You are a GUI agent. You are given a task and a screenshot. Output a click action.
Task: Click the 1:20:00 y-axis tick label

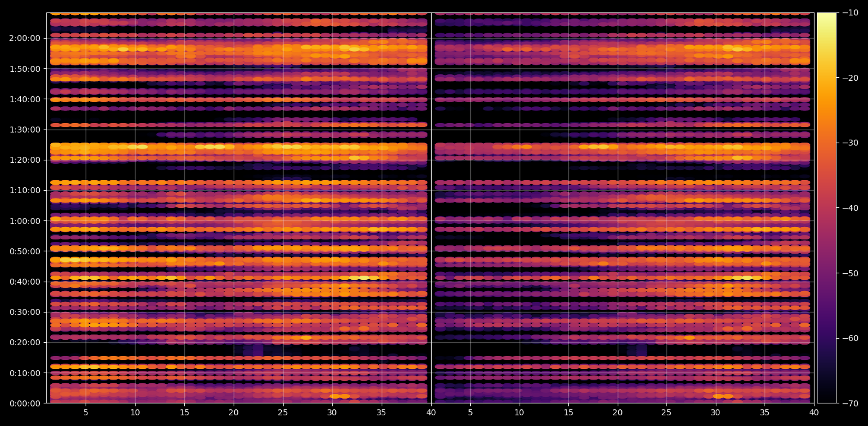[x=25, y=160]
